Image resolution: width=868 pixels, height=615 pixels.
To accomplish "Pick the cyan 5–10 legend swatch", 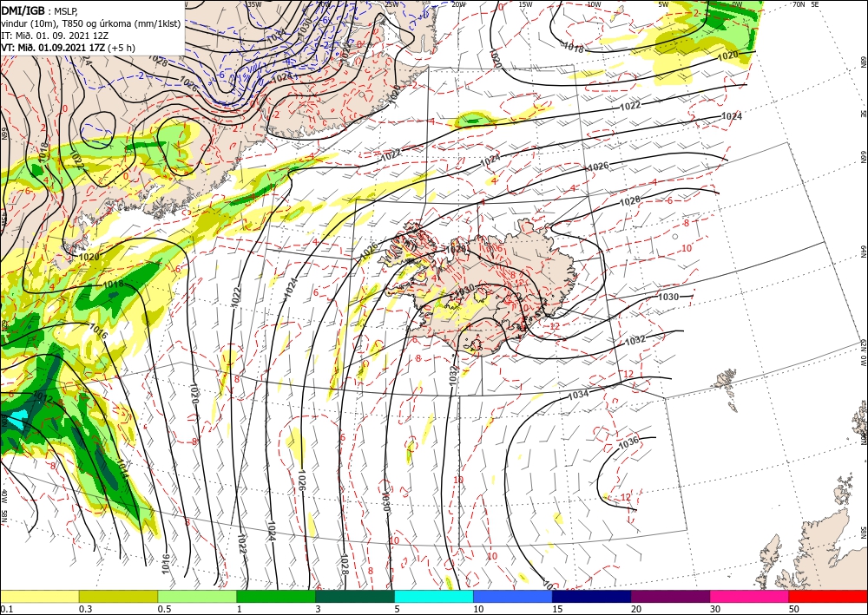I will (x=434, y=596).
